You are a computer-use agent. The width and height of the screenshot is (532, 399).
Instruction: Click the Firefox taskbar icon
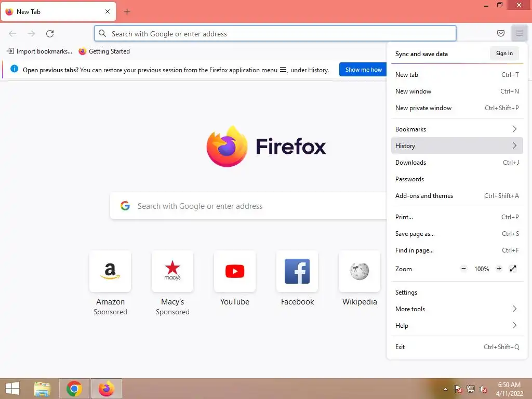pyautogui.click(x=106, y=389)
